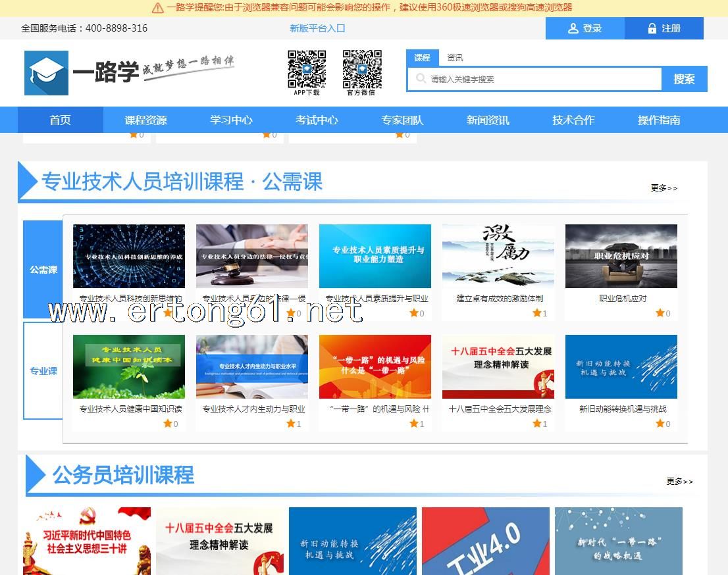
Task: Open 专家团队 from the navigation bar
Action: click(402, 120)
